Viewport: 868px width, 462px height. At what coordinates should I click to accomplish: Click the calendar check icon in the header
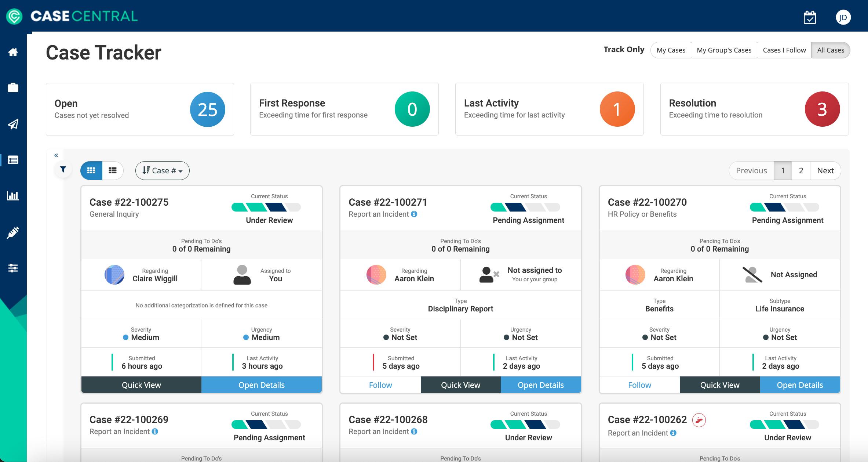pyautogui.click(x=810, y=17)
